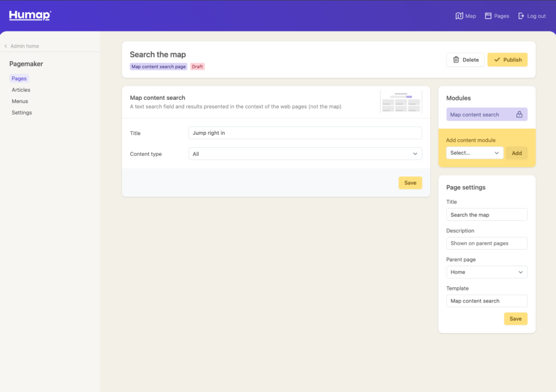Click the trash icon on Delete button
The width and height of the screenshot is (556, 392).
[456, 60]
